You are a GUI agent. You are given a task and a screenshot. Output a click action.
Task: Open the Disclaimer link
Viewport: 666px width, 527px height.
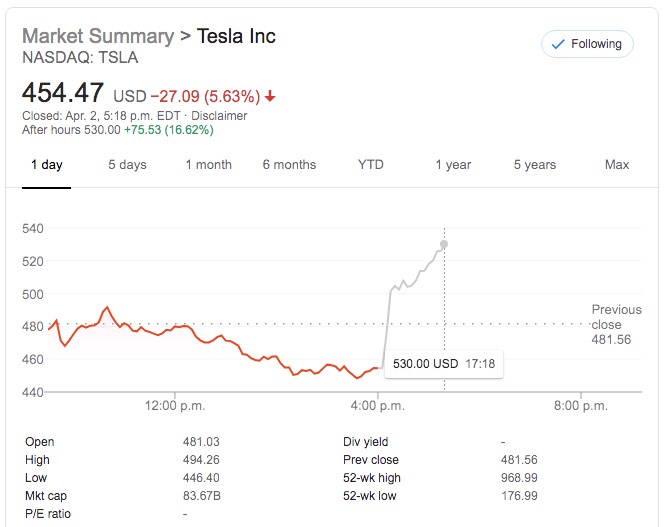coord(219,116)
